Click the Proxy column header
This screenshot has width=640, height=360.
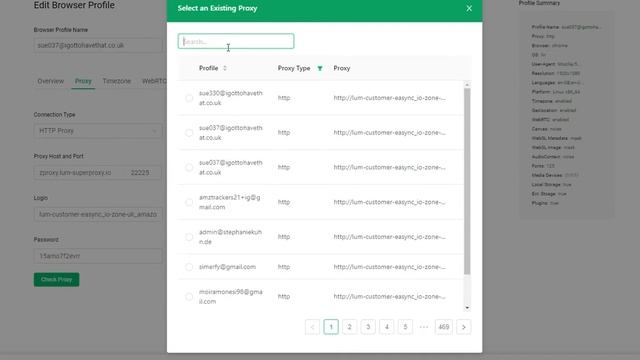click(x=342, y=68)
